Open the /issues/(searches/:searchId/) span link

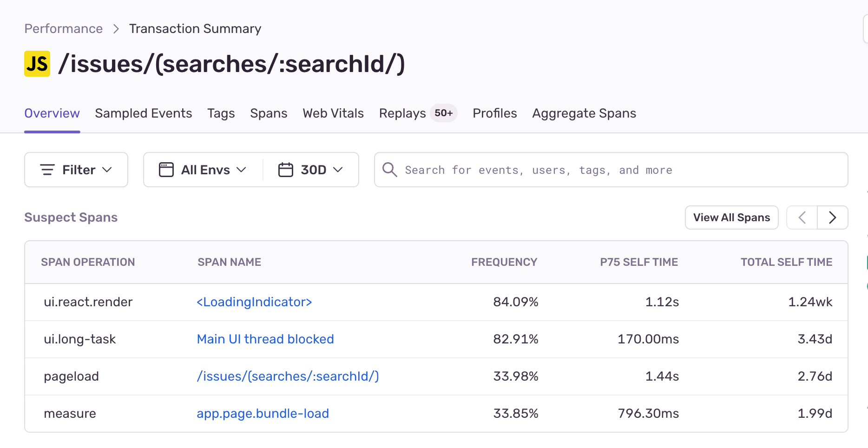288,376
